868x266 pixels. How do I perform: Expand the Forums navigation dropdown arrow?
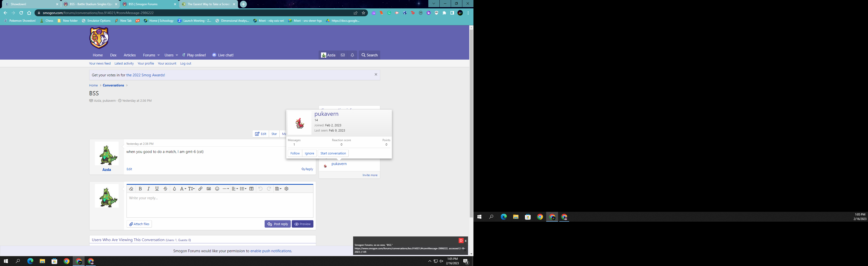point(158,55)
